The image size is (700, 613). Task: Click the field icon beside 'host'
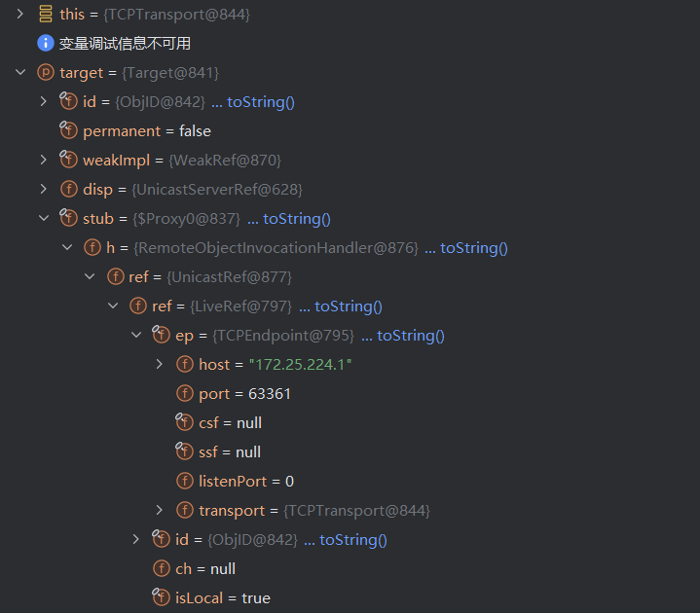click(x=184, y=364)
